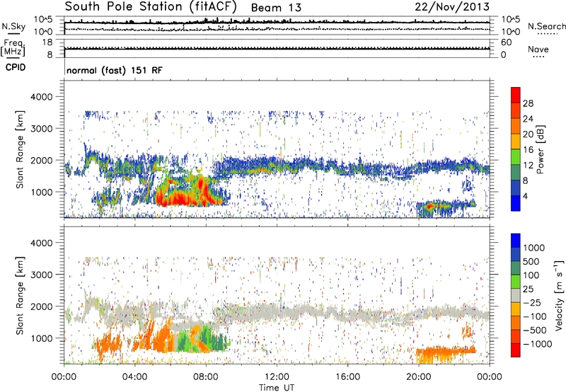Click the '08:00' time tick label
The image size is (566, 392).
click(206, 377)
